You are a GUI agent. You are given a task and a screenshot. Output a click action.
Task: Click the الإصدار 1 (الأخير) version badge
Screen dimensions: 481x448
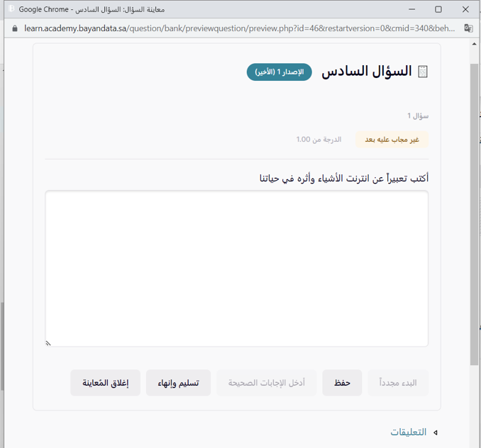279,72
